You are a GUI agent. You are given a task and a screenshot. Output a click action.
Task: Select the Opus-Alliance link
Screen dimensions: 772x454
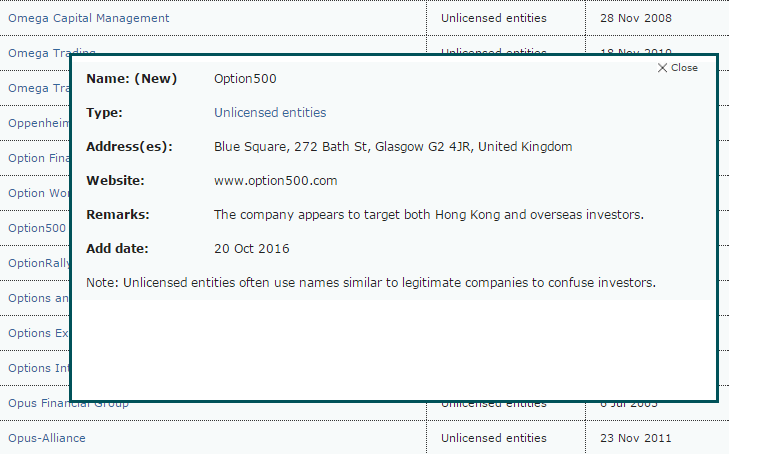47,438
